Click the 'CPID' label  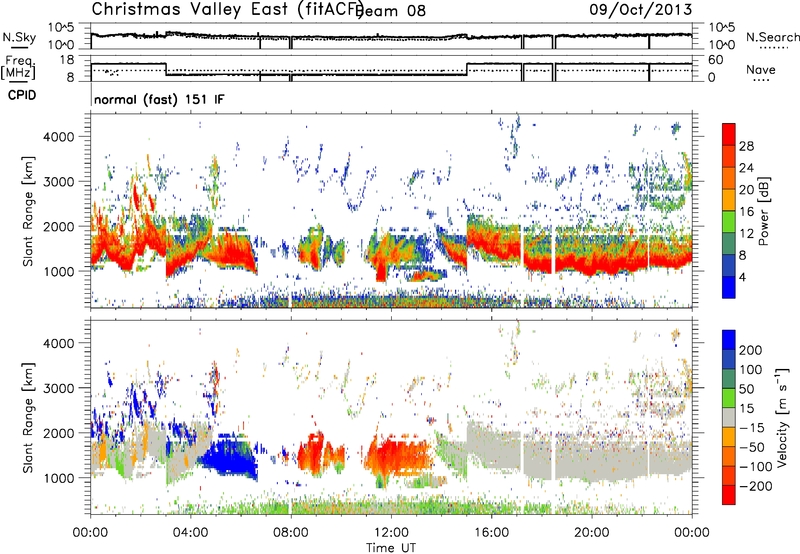click(22, 95)
